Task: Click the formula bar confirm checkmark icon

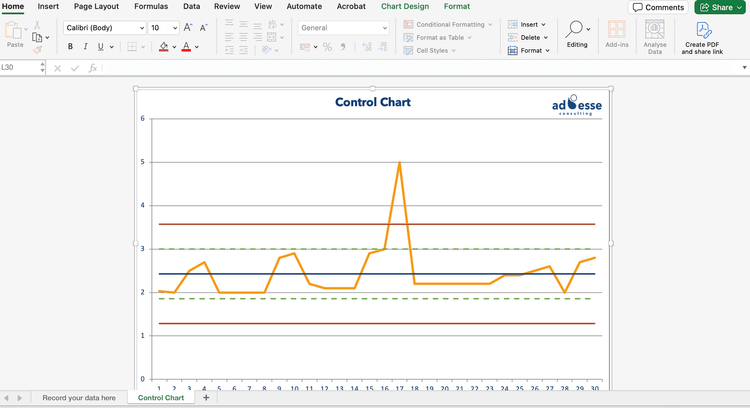Action: point(75,68)
